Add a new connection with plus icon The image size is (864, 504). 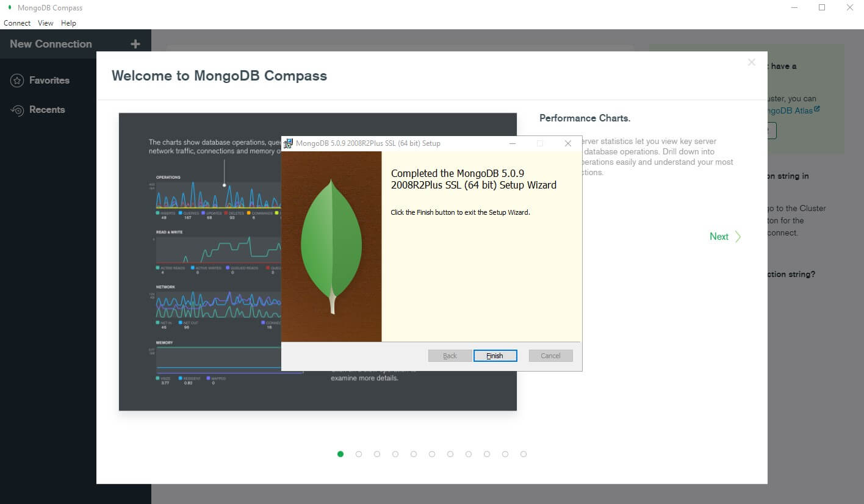135,44
